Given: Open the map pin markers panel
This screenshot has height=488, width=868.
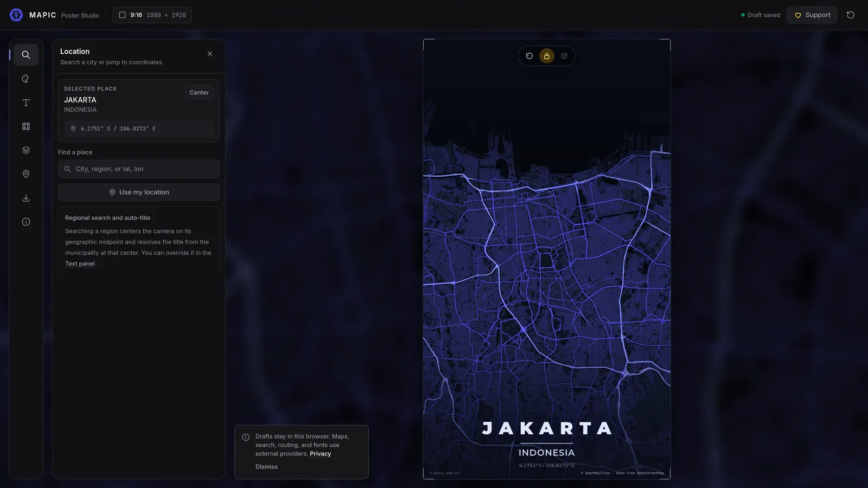Looking at the screenshot, I should [x=25, y=174].
